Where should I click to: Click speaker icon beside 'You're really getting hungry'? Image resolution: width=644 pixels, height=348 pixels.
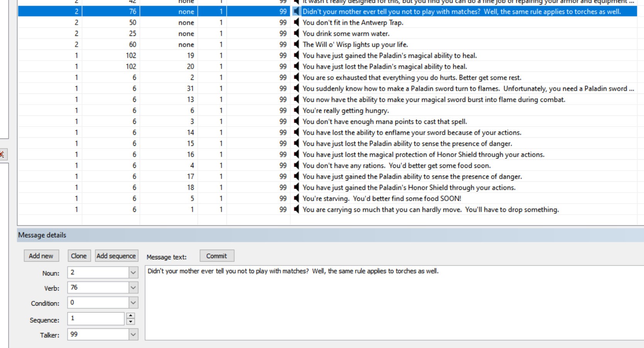point(296,110)
